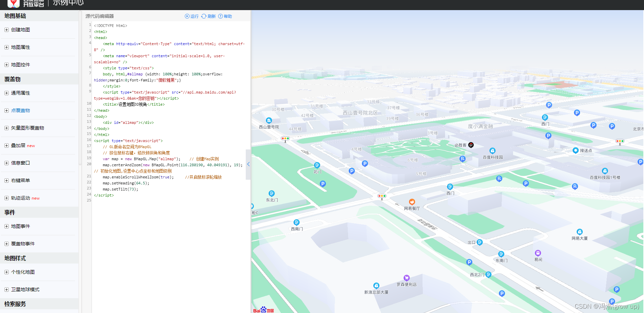Expand the 矢量图形覆盖物 section
Viewport: 644px width, 313px height.
6,128
